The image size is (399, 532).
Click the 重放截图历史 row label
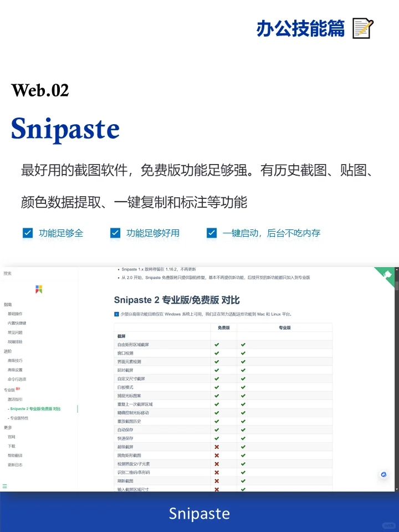[129, 421]
